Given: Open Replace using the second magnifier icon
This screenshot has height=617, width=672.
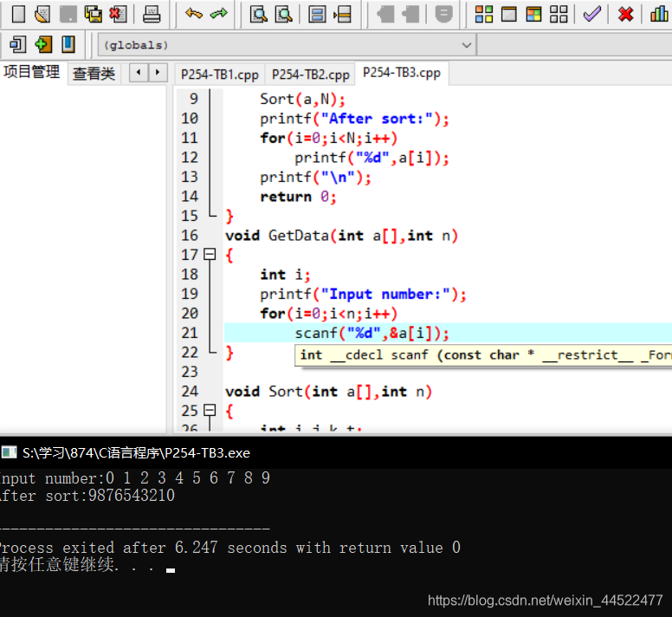Looking at the screenshot, I should pyautogui.click(x=284, y=14).
